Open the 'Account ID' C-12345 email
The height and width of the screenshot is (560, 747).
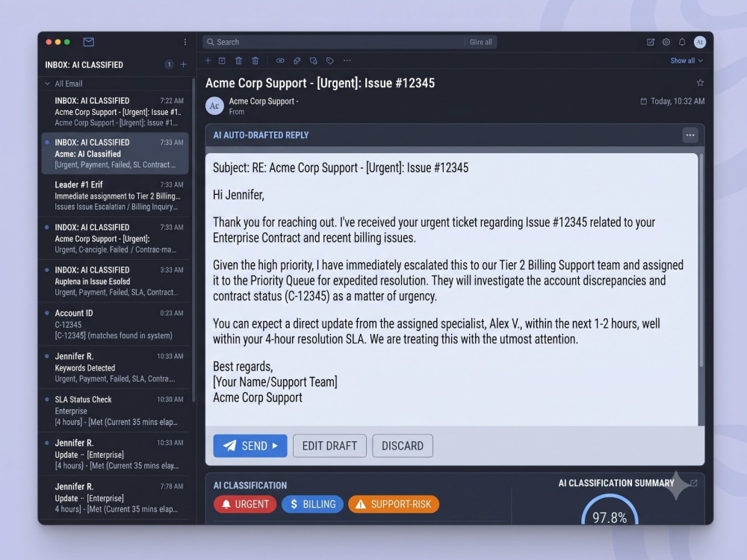[x=114, y=324]
